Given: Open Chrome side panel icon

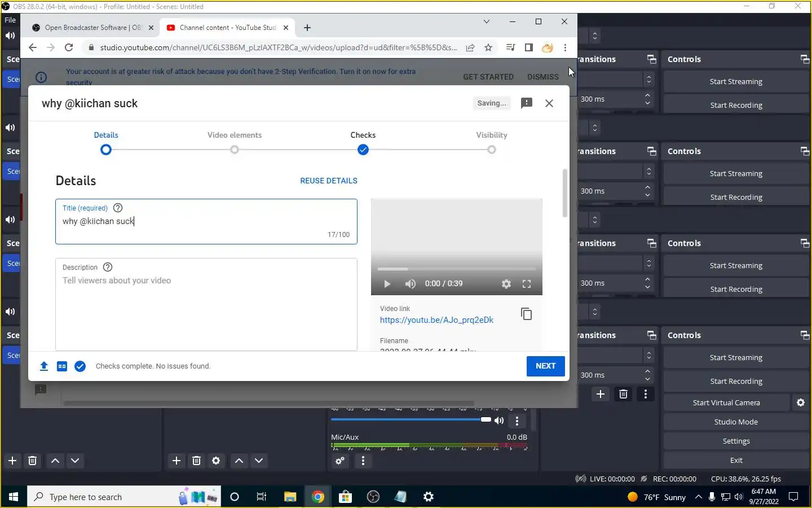Looking at the screenshot, I should pos(528,47).
